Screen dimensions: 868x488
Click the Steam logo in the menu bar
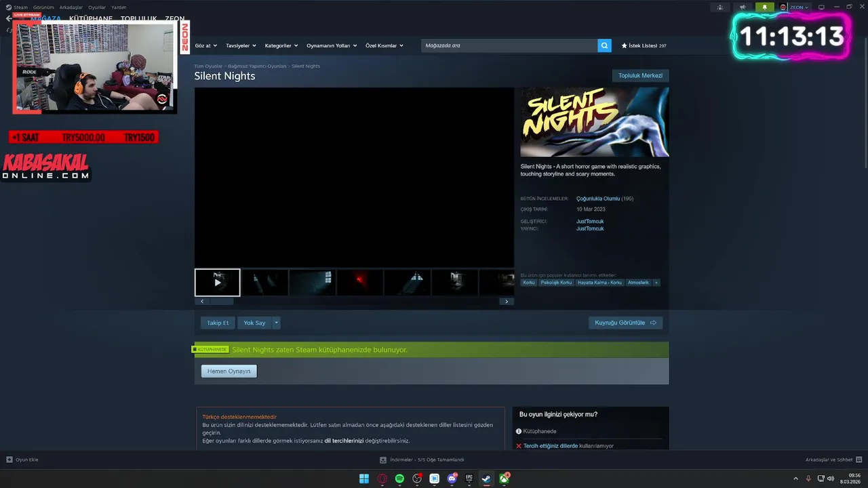(x=9, y=7)
